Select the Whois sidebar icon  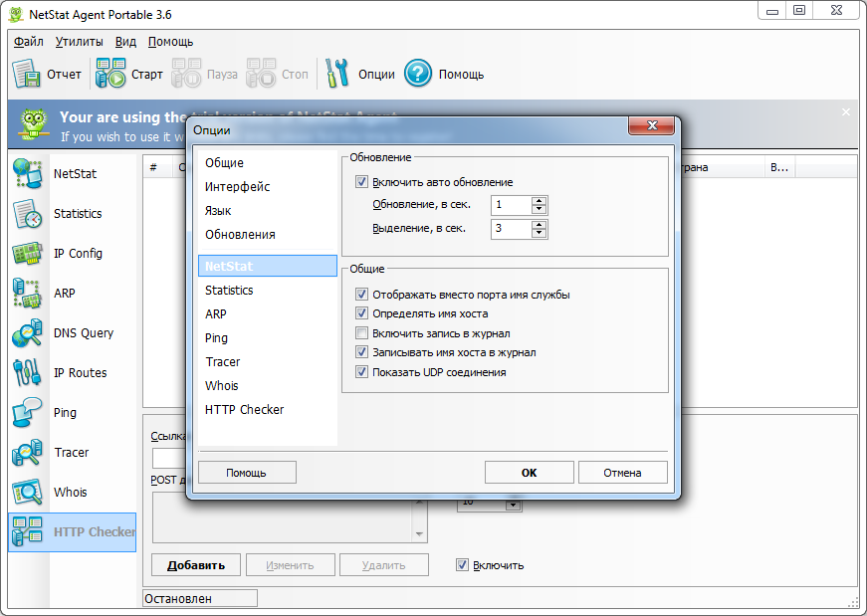click(27, 493)
